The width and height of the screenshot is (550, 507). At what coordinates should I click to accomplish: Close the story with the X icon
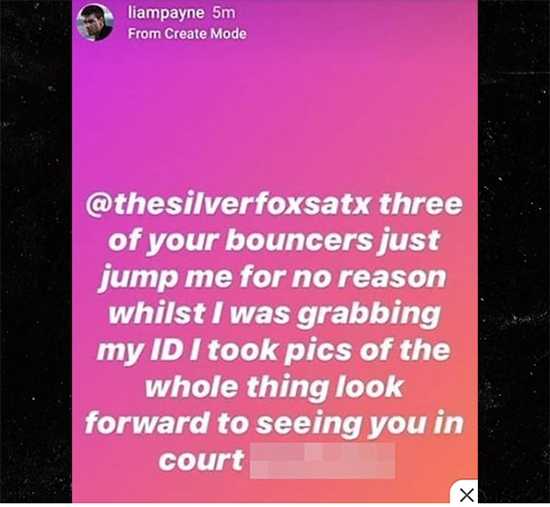467,495
